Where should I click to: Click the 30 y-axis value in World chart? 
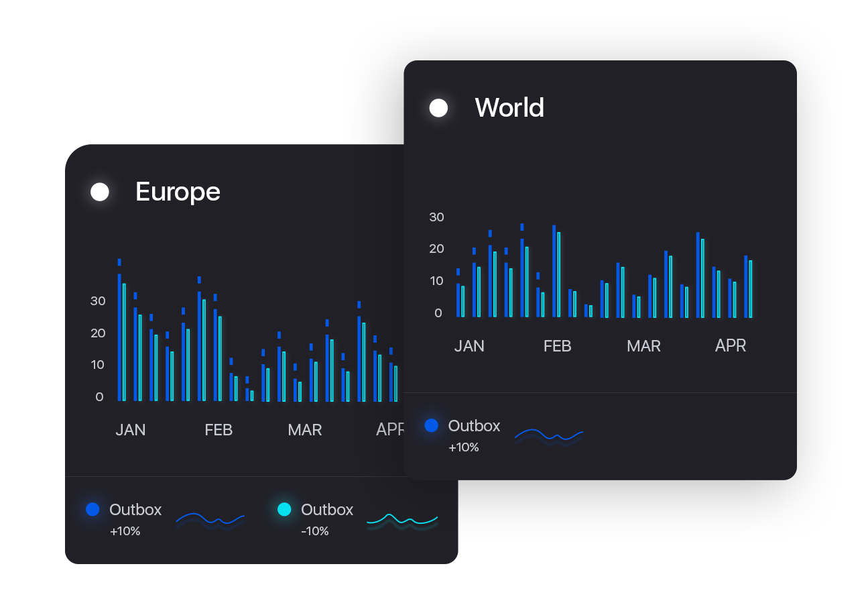pos(436,217)
